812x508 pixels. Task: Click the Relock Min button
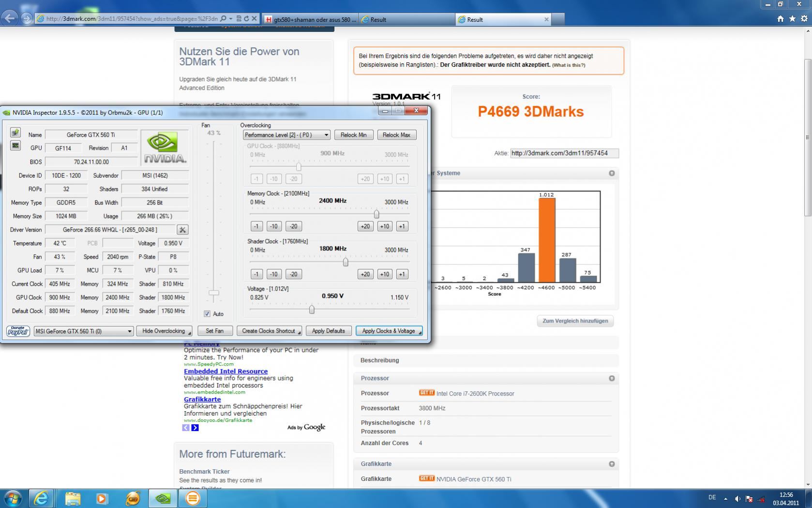pyautogui.click(x=354, y=135)
